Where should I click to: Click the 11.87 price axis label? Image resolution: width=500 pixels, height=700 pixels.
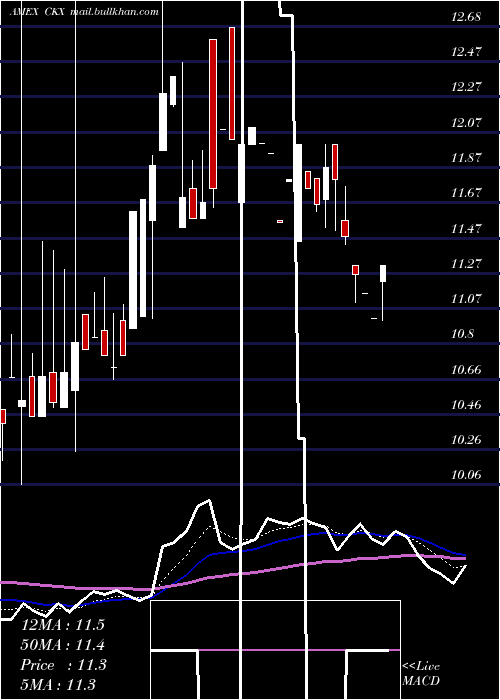[466, 158]
